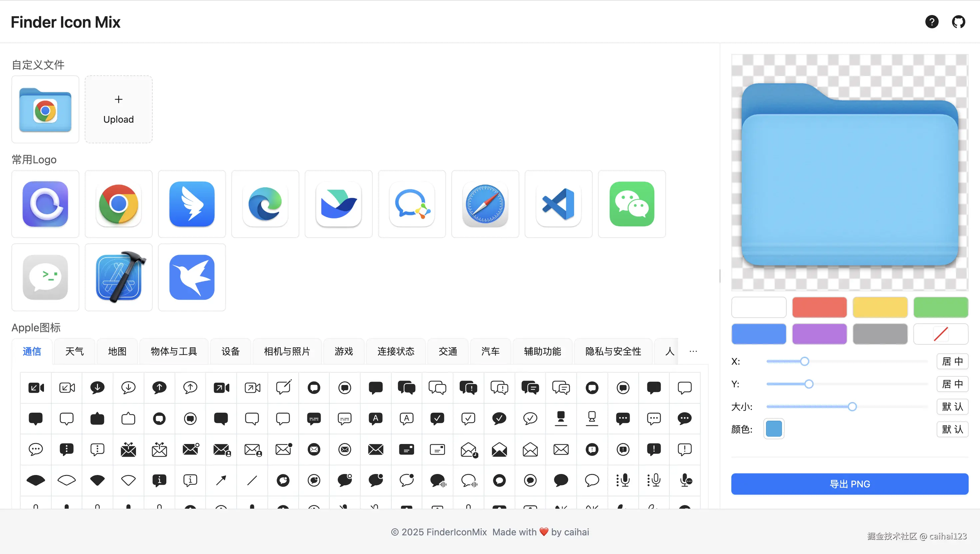Select the microphone with ellipsis badge icon
980x554 pixels.
tap(686, 481)
